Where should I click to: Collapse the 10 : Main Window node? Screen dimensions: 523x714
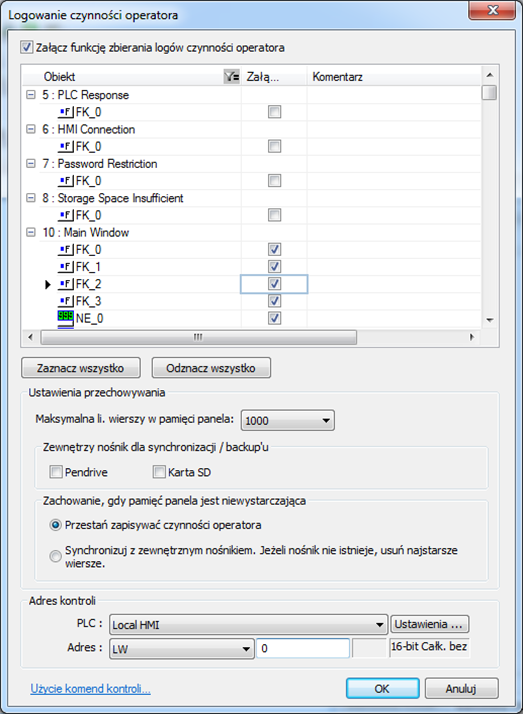coord(30,232)
